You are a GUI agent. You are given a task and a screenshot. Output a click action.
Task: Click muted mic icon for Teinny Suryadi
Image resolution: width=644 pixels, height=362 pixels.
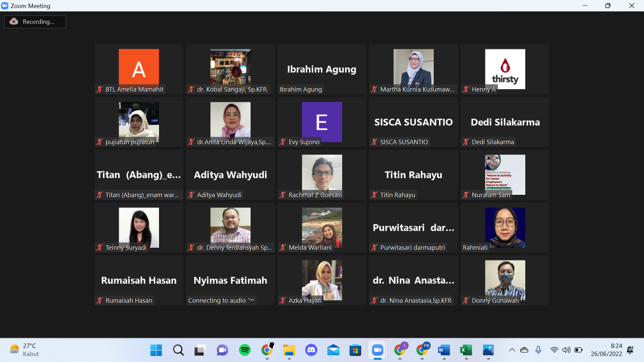(x=100, y=248)
